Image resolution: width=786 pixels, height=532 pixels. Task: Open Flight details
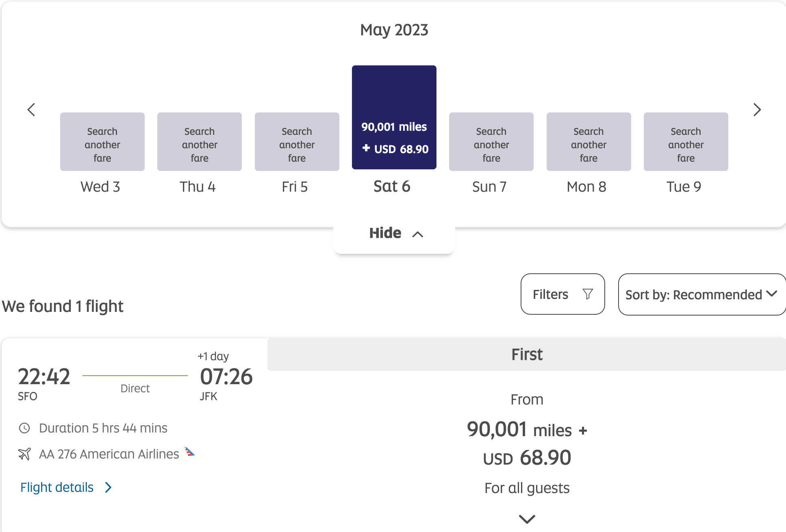[x=56, y=487]
